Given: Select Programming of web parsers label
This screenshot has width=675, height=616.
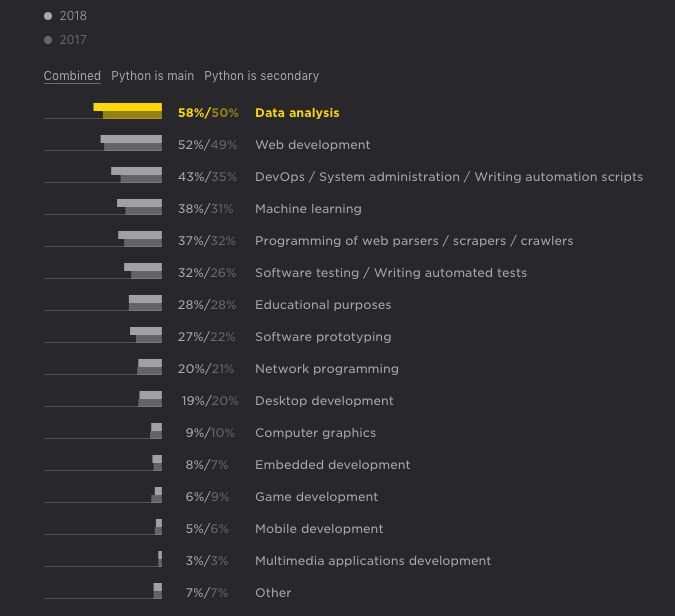Looking at the screenshot, I should point(414,241).
